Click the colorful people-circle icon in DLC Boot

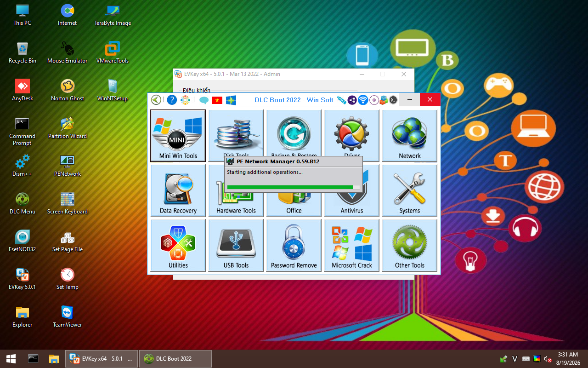185,100
